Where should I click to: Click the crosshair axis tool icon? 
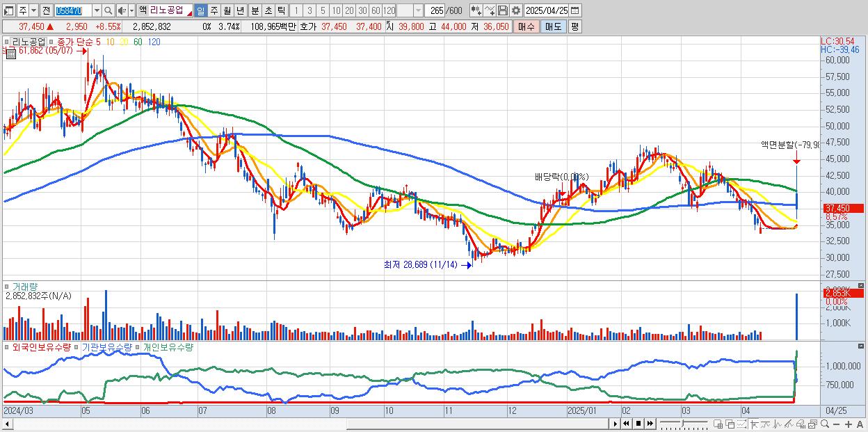[754, 424]
